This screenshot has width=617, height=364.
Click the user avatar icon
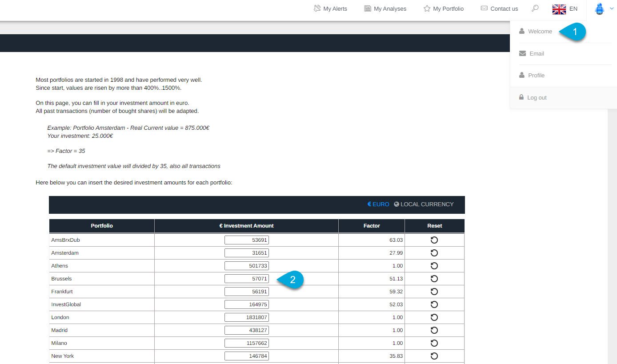point(599,9)
